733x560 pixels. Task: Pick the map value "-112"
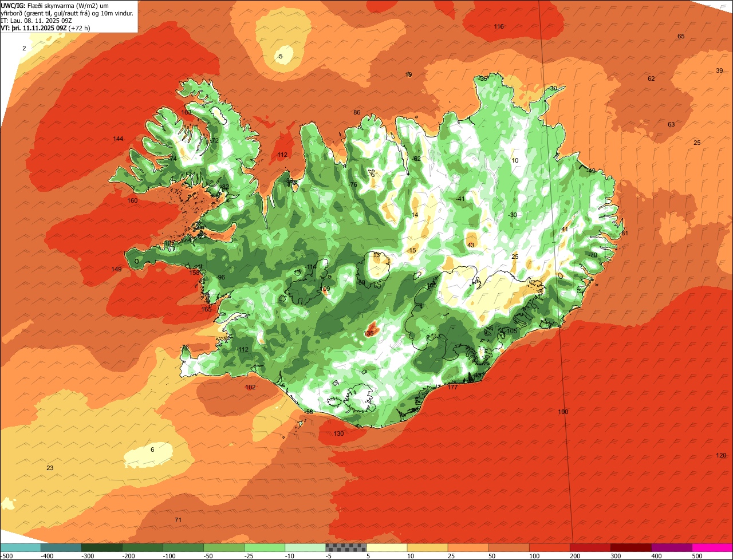pyautogui.click(x=243, y=349)
